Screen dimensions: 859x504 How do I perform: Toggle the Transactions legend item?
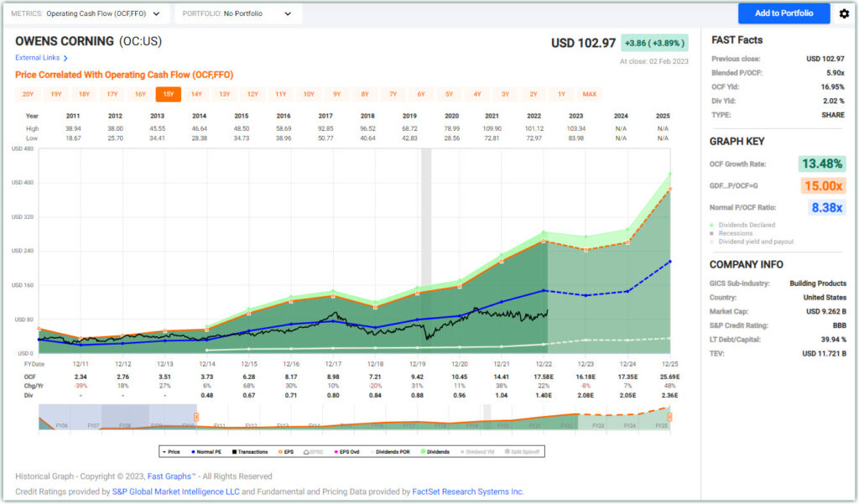(250, 452)
